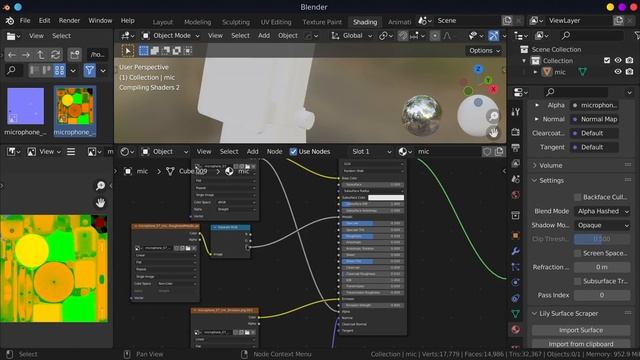Enable Screen Space Refraction checkbox
Screen dimensions: 640x360
(x=577, y=253)
